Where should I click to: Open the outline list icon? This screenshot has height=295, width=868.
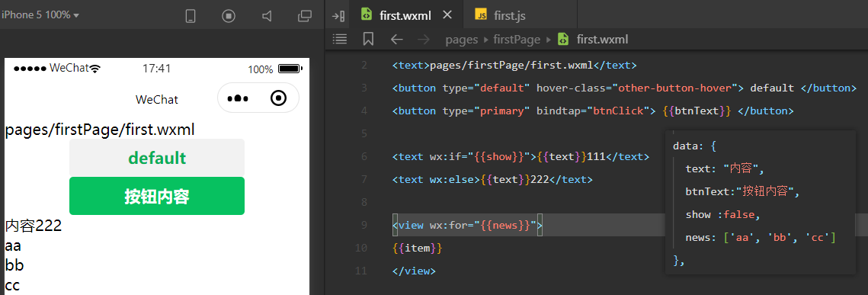[339, 39]
